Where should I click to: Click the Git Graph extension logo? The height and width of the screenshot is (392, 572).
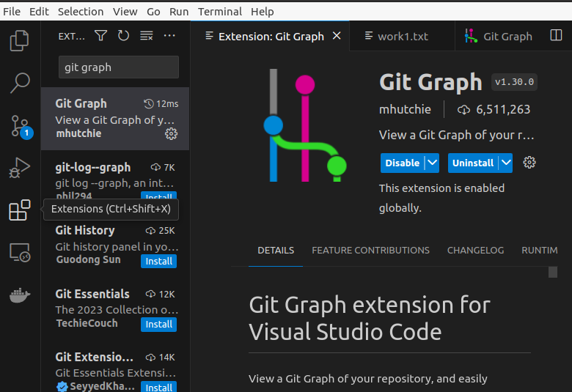tap(305, 125)
